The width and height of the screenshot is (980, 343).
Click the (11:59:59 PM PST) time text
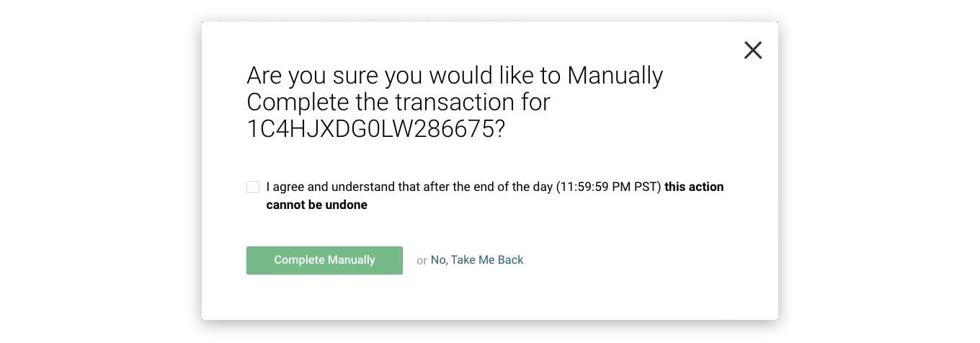click(x=608, y=187)
